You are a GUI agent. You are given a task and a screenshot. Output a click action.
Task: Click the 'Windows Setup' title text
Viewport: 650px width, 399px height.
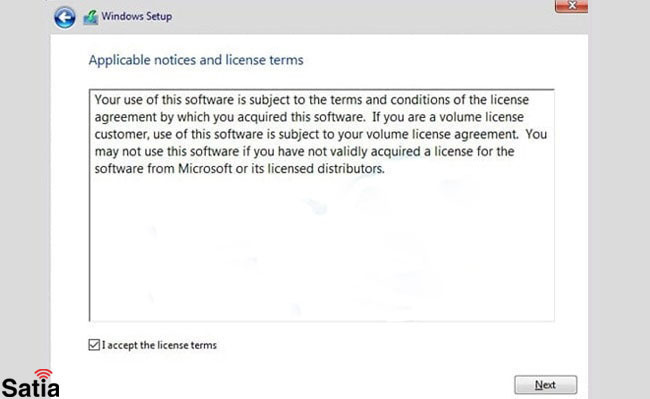[137, 17]
